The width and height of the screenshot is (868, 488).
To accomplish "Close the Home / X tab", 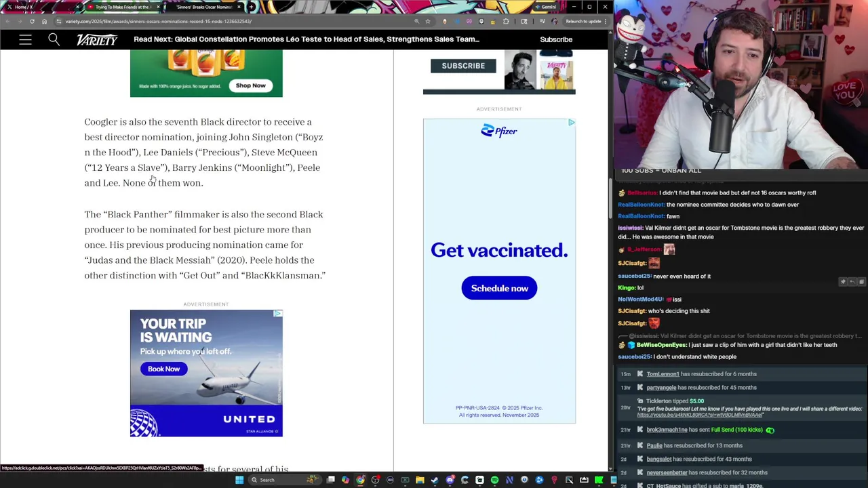I will [77, 7].
